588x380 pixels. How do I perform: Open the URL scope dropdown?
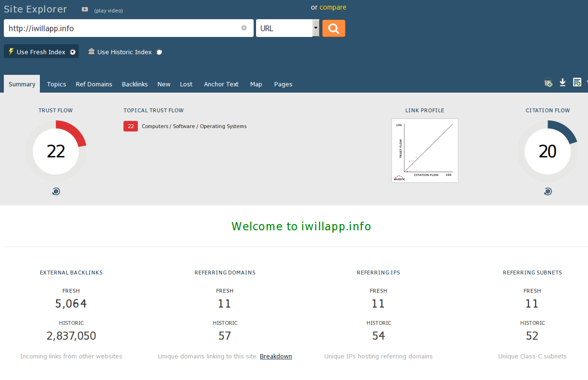[x=284, y=28]
